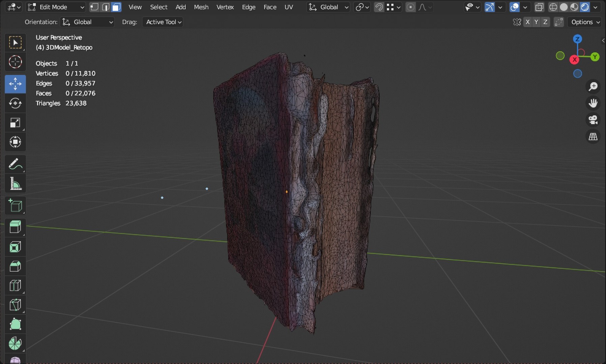Viewport: 606px width, 364px height.
Task: Open the Drag Active Tool dropdown
Action: point(163,22)
